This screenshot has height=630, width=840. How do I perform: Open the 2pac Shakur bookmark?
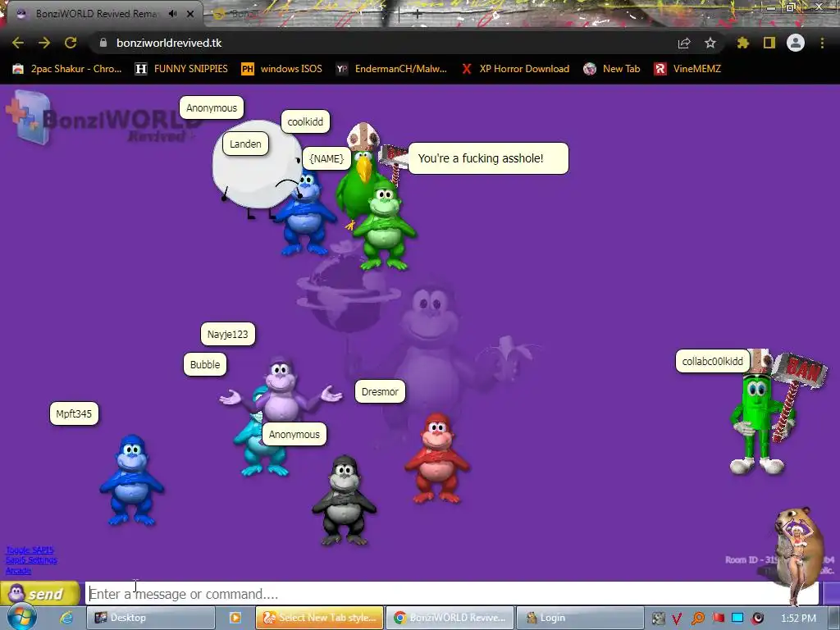(67, 69)
